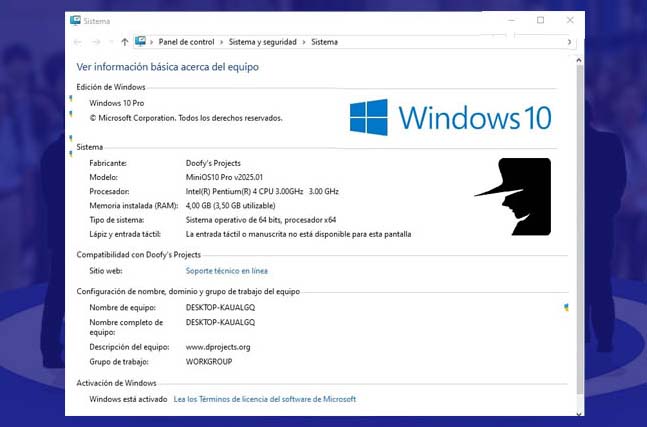
Task: Select 'Doofy's Projects' manufacturer value
Action: [x=213, y=163]
